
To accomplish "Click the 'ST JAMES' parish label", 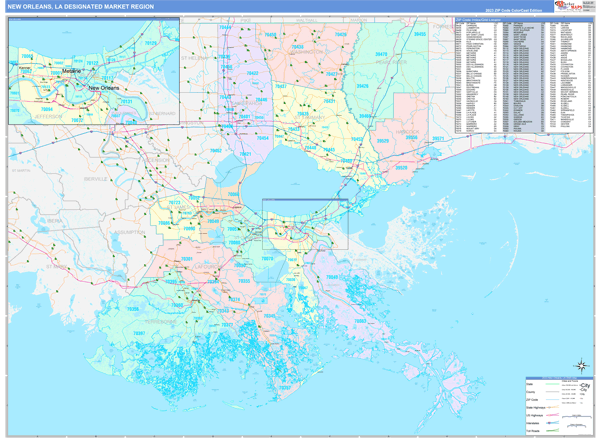I will (x=178, y=207).
